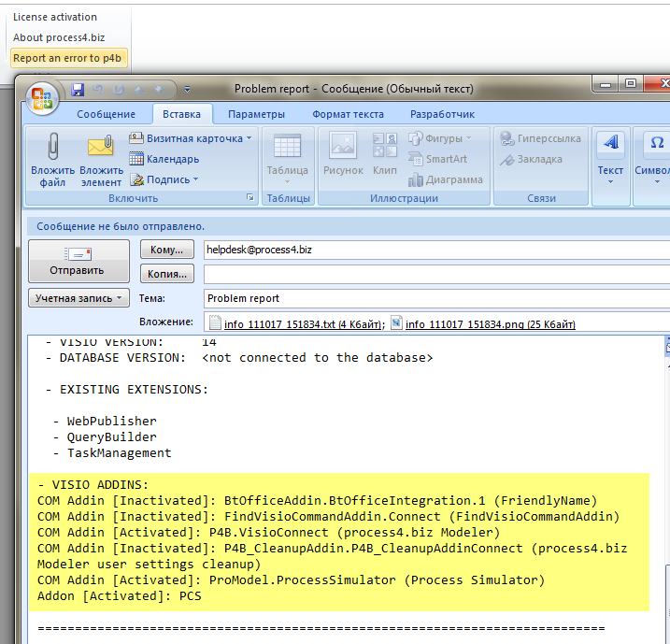Click the txt attachment file icon
The height and width of the screenshot is (644, 670).
(215, 322)
